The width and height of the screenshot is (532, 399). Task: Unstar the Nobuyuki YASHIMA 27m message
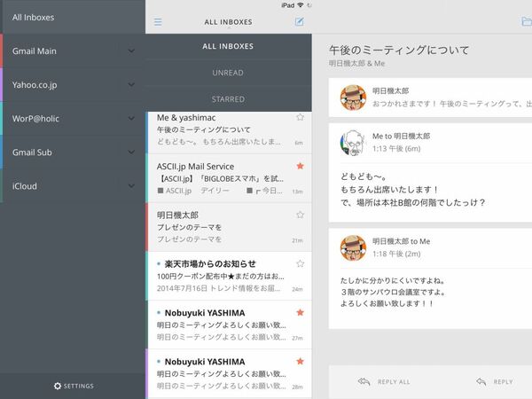click(x=300, y=312)
